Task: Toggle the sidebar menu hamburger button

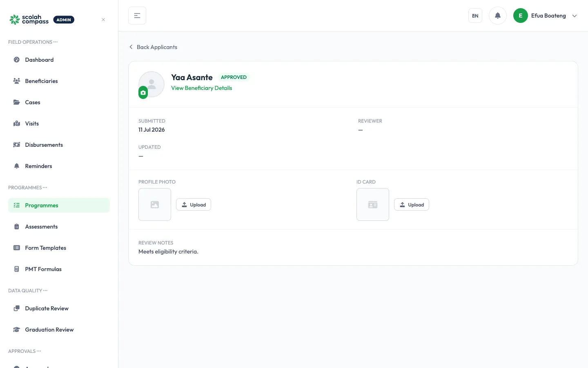Action: 137,16
